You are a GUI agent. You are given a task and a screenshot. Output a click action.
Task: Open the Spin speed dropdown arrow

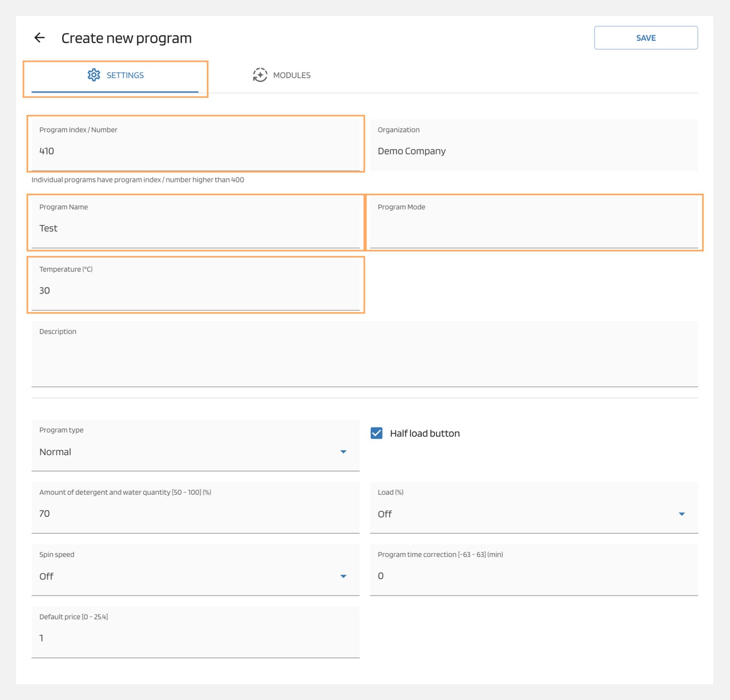click(x=344, y=576)
